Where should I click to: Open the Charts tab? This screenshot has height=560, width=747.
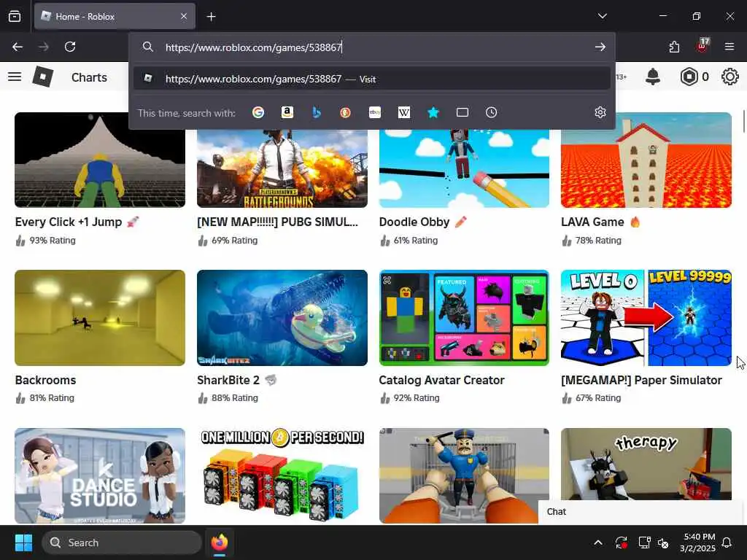(89, 77)
